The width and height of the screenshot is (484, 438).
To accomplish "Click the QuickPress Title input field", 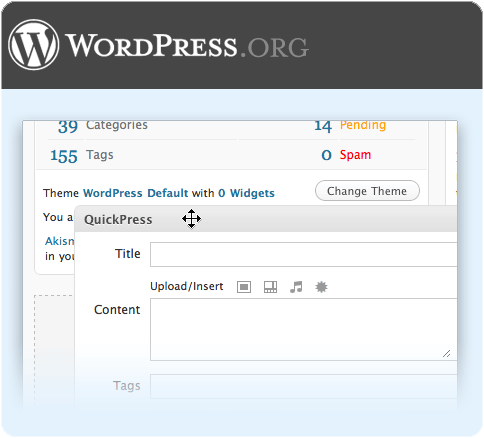I will (x=303, y=255).
